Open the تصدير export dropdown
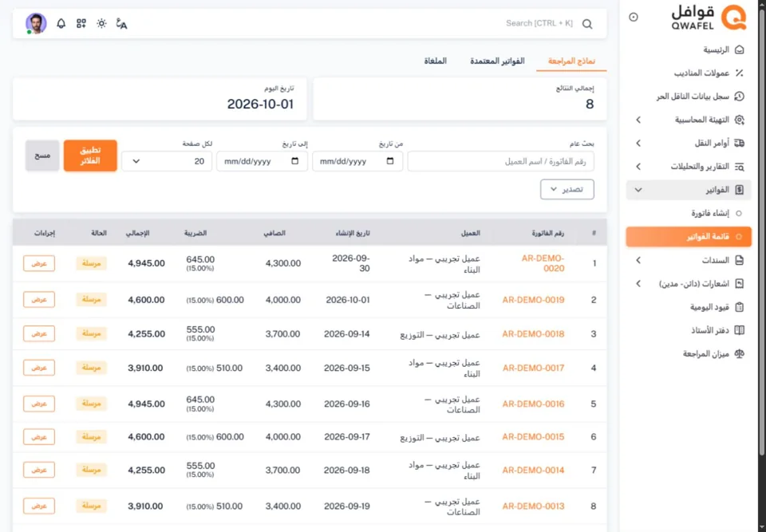This screenshot has height=532, width=766. tap(567, 190)
